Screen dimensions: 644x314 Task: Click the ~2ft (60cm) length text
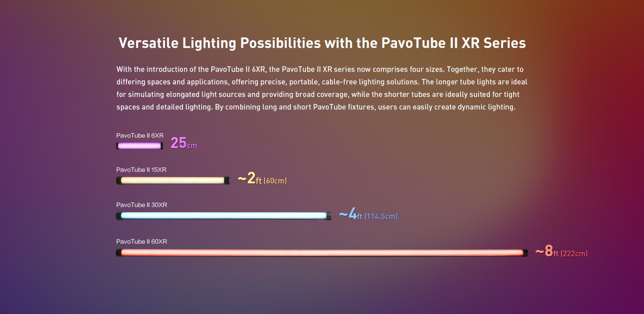point(262,178)
